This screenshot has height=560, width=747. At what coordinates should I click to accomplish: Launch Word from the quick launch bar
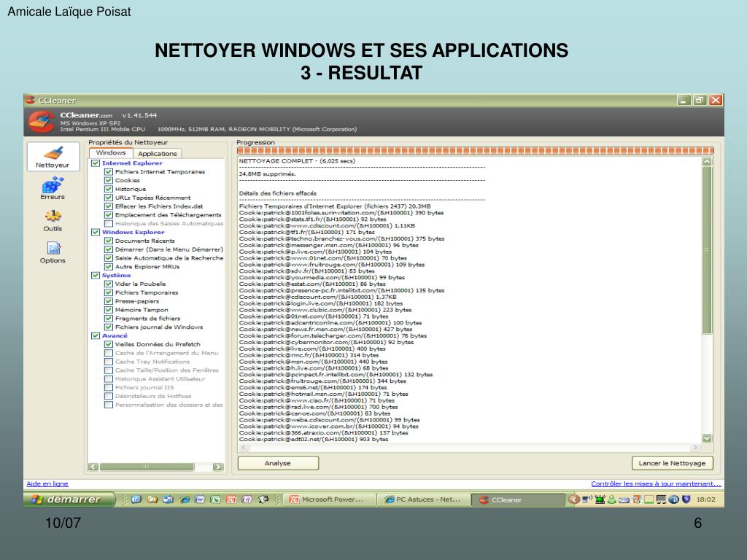click(200, 499)
